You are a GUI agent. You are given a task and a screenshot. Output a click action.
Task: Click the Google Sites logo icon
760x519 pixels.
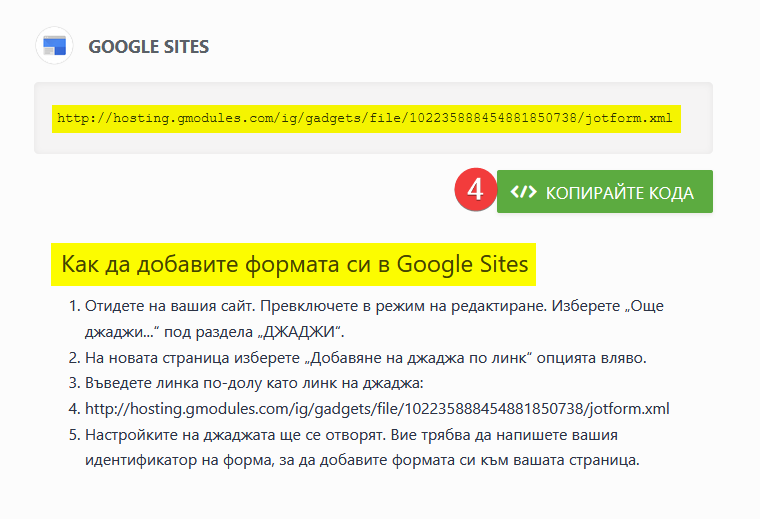click(54, 46)
